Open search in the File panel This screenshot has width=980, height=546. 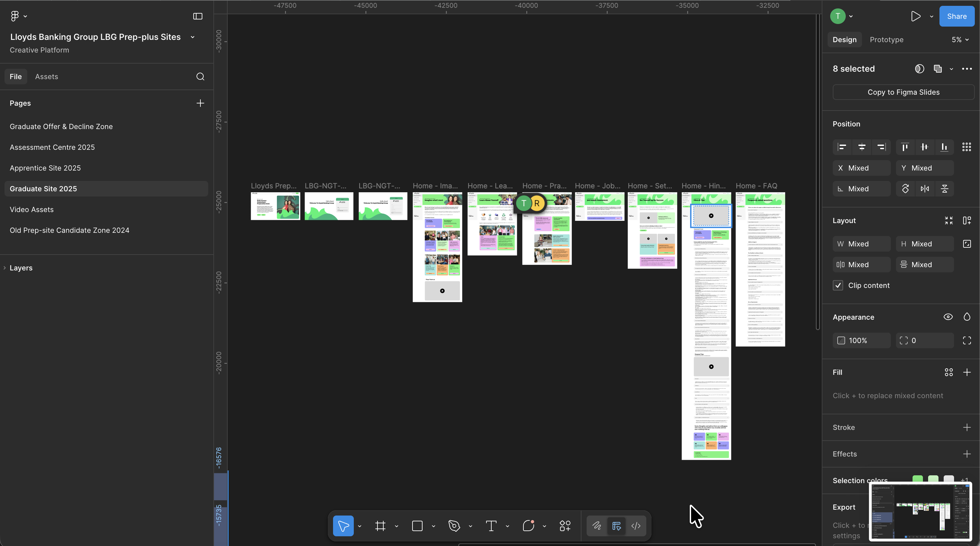(x=200, y=77)
